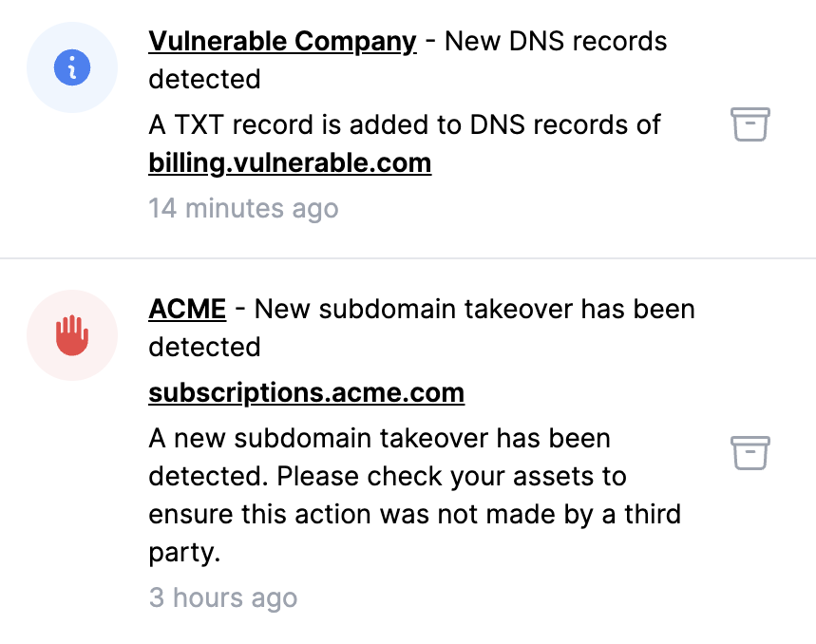Click the archive trash icon next to billing.vulnerable.com
The height and width of the screenshot is (644, 816).
point(750,124)
